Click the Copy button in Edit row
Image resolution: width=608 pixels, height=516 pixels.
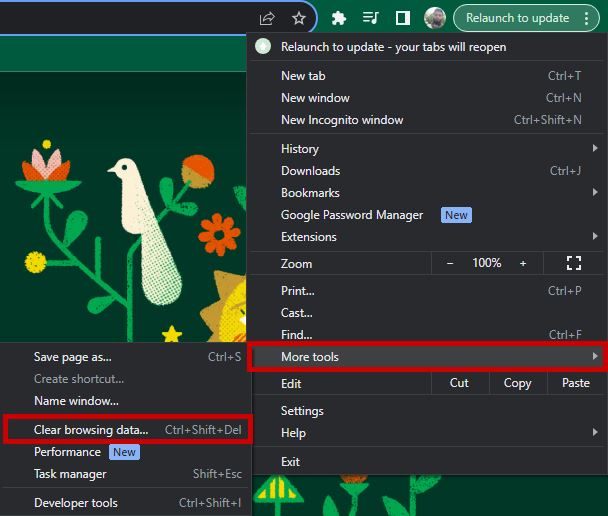coord(518,383)
